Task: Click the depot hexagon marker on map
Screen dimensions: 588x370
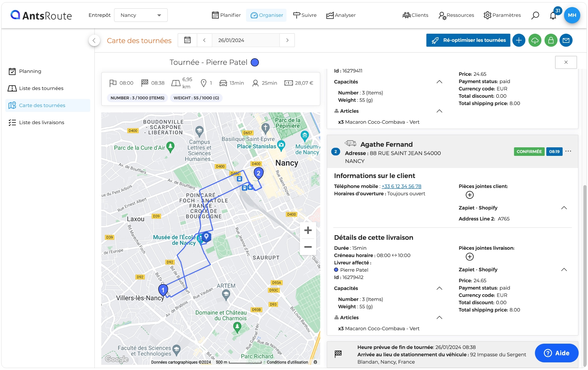Action: pyautogui.click(x=206, y=237)
